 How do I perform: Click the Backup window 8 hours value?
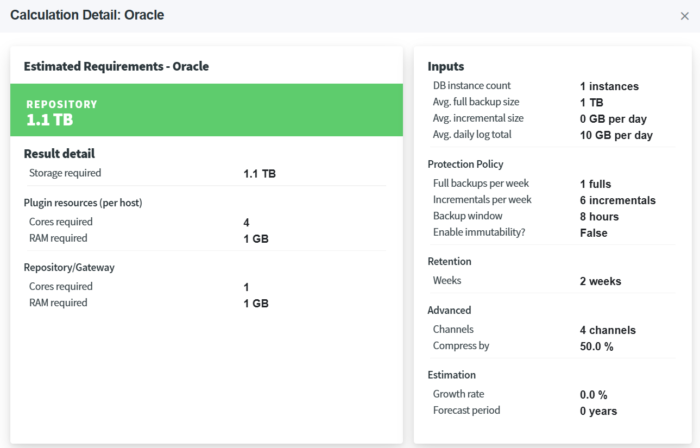(600, 216)
